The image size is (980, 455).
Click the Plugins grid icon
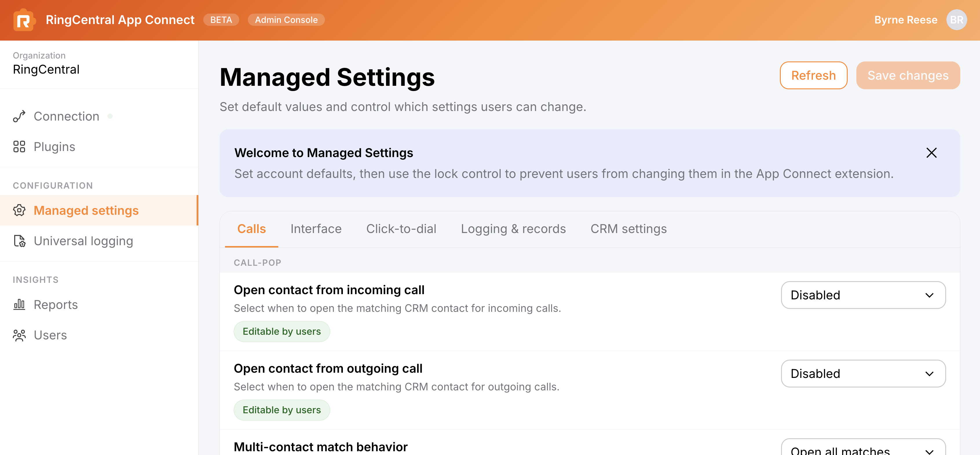pyautogui.click(x=19, y=147)
